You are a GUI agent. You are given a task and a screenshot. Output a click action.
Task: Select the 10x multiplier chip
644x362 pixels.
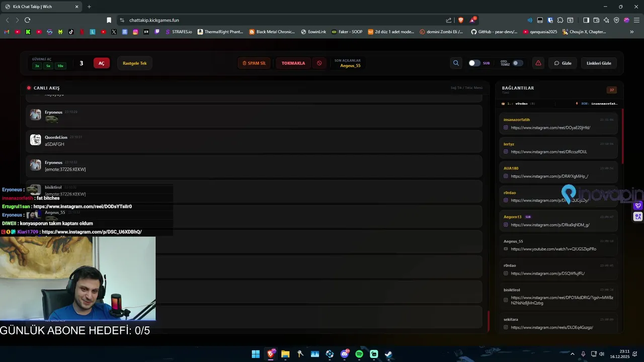pos(60,66)
